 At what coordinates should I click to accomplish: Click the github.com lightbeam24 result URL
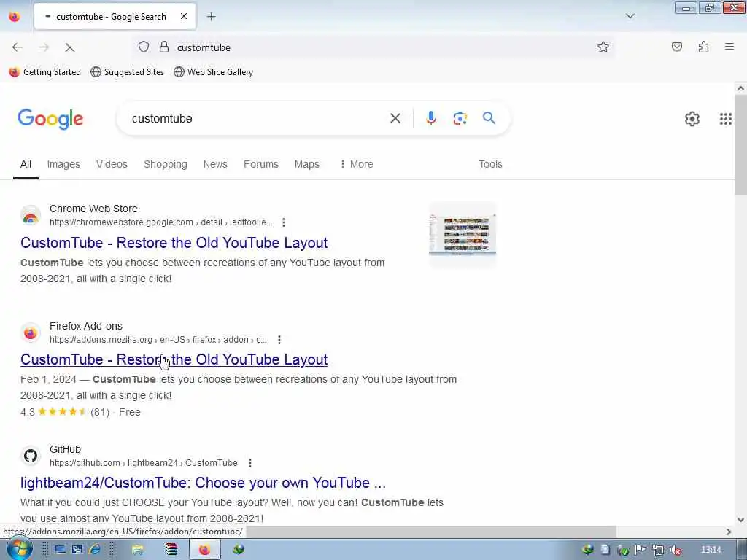pyautogui.click(x=144, y=463)
